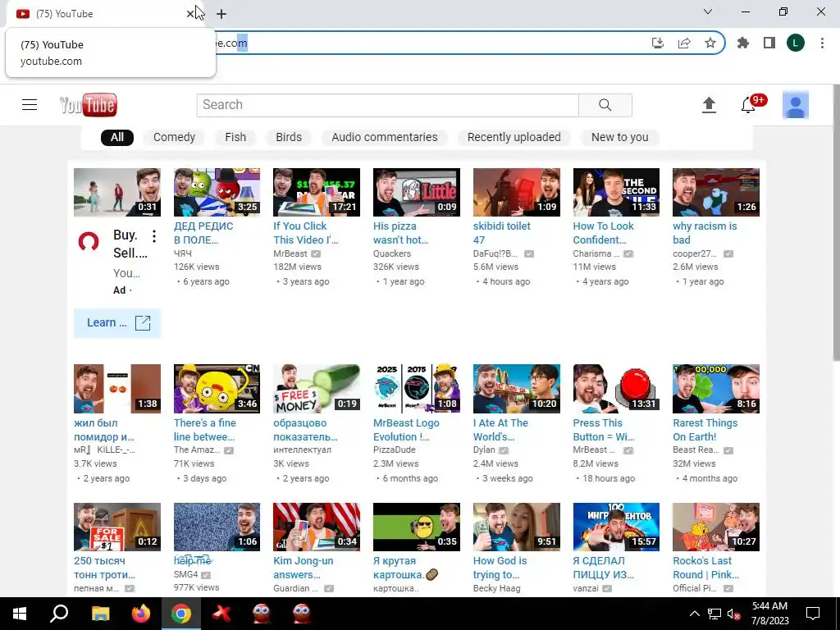Select the Recently uploaded chip
Image resolution: width=840 pixels, height=630 pixels.
tap(514, 137)
